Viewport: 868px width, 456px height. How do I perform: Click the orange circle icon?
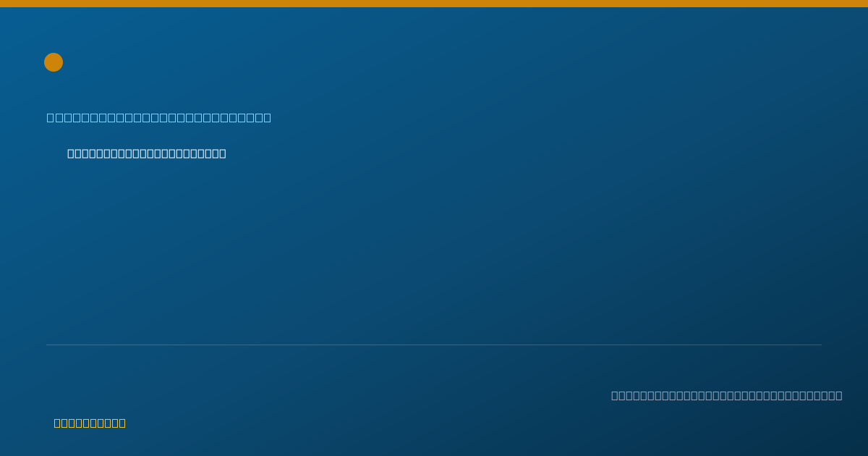coord(54,62)
